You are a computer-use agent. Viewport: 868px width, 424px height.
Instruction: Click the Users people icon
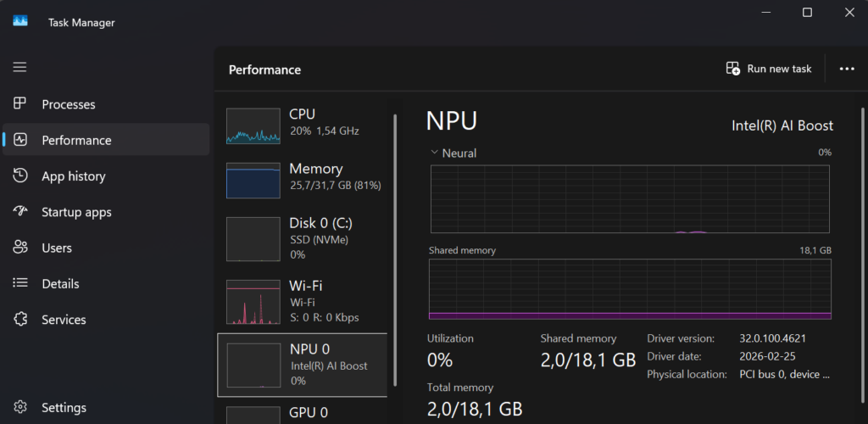pyautogui.click(x=20, y=248)
